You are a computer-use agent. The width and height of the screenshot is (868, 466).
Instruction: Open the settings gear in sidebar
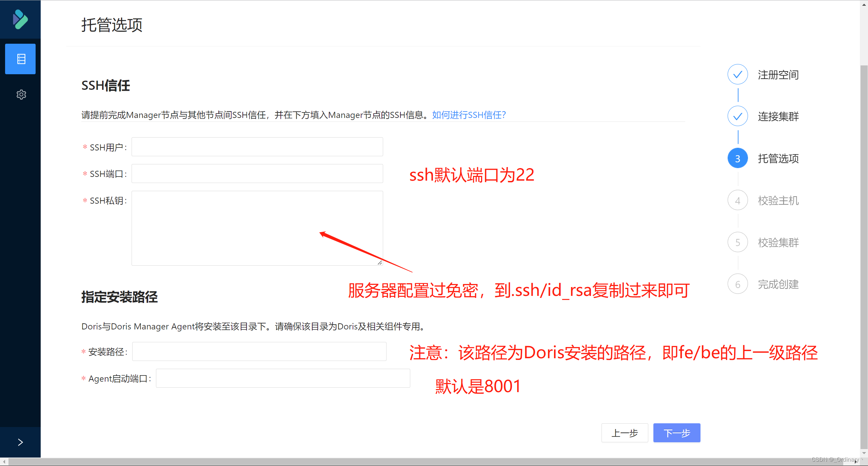21,94
